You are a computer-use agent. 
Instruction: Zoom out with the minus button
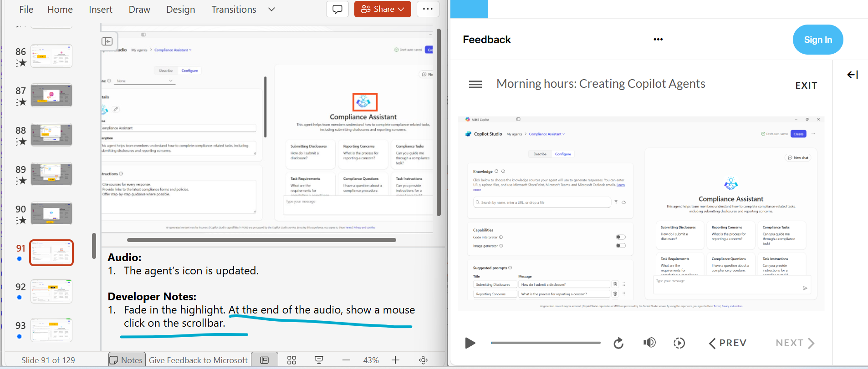click(346, 360)
